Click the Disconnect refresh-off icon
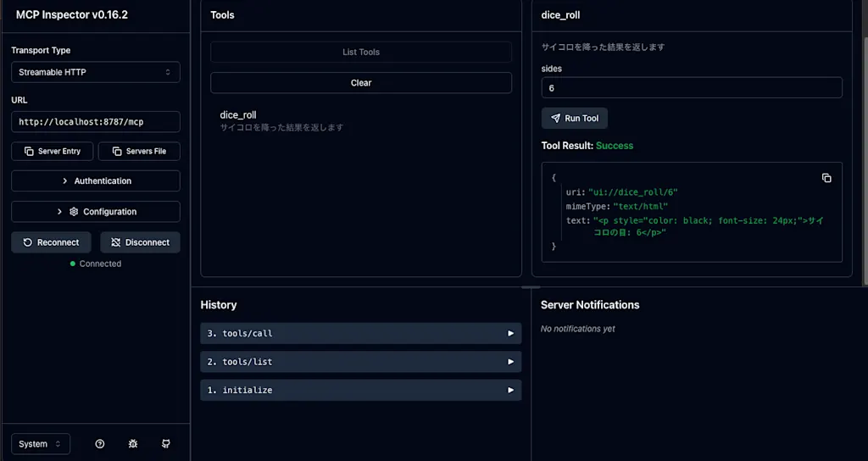Image resolution: width=868 pixels, height=461 pixels. [x=115, y=242]
